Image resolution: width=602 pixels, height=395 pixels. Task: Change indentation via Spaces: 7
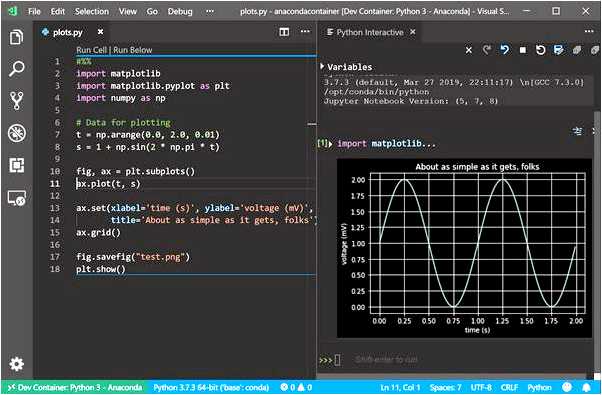pos(445,387)
